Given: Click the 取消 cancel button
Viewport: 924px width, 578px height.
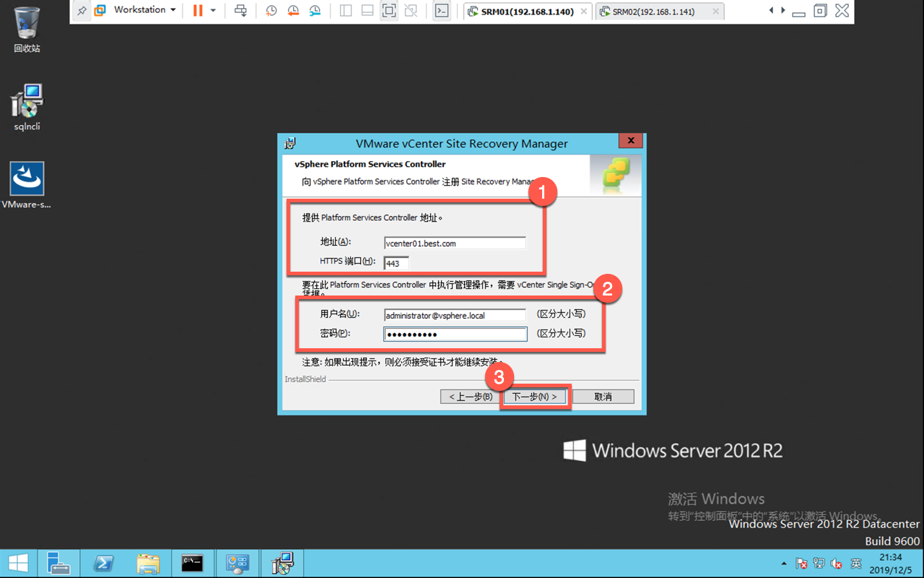Looking at the screenshot, I should 603,397.
